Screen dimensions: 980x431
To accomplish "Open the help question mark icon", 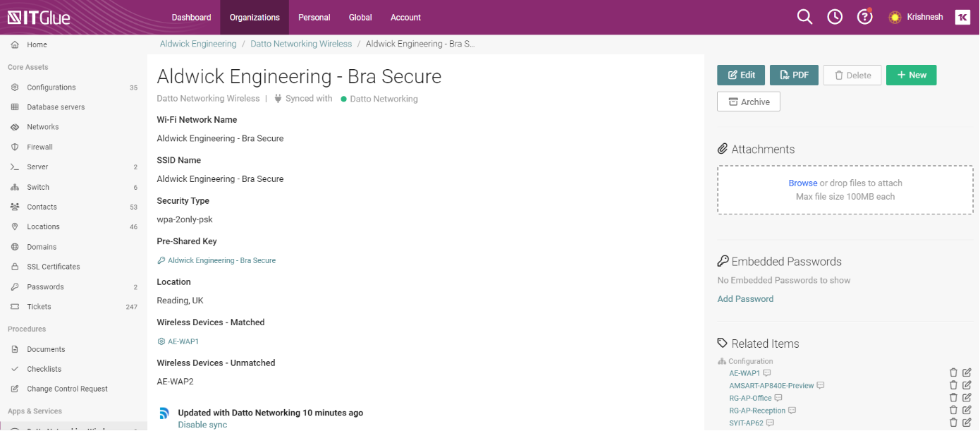I will 864,17.
